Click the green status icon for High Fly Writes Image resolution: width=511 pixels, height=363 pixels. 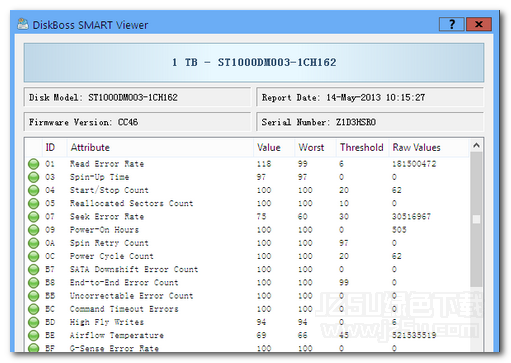(x=33, y=323)
